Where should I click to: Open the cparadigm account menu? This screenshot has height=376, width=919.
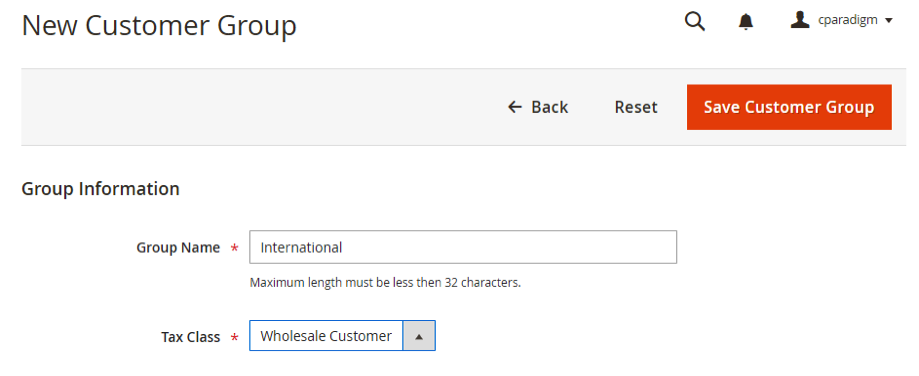click(x=841, y=20)
